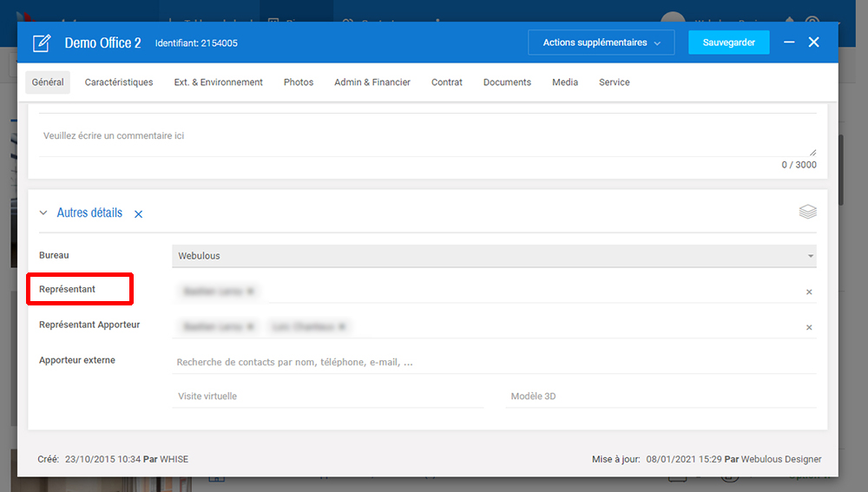The image size is (868, 492).
Task: Click the X next to Autres détails
Action: (x=138, y=214)
